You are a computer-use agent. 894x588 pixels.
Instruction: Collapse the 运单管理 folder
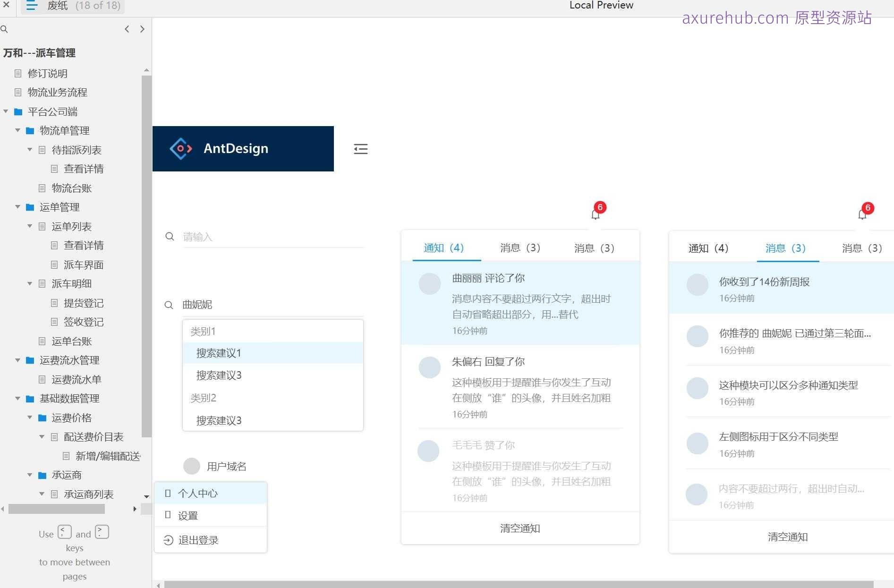[17, 207]
